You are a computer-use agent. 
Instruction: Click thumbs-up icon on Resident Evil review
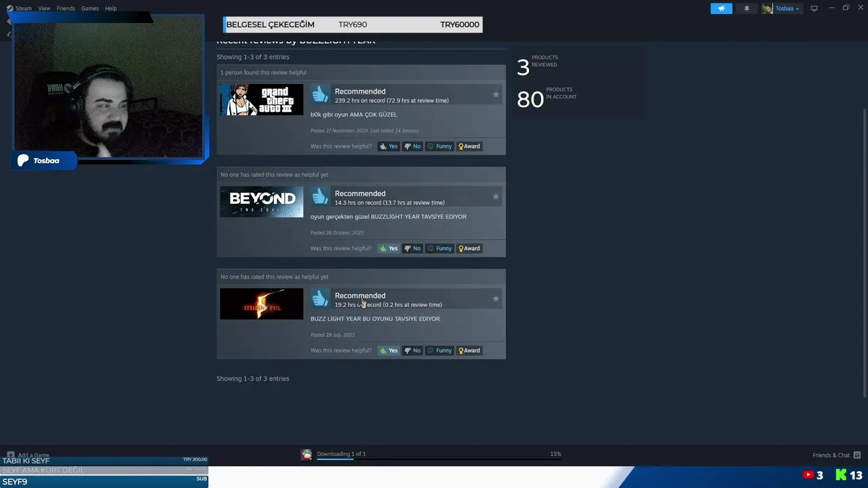(x=320, y=299)
